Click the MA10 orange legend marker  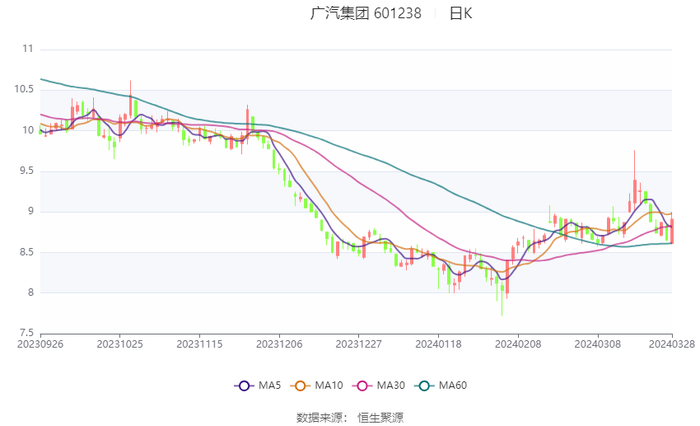pyautogui.click(x=299, y=386)
